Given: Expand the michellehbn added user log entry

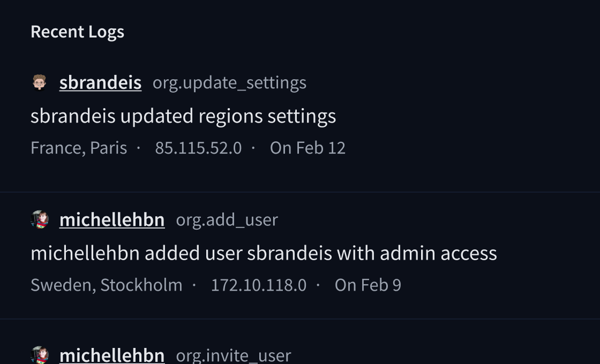Looking at the screenshot, I should coord(264,253).
